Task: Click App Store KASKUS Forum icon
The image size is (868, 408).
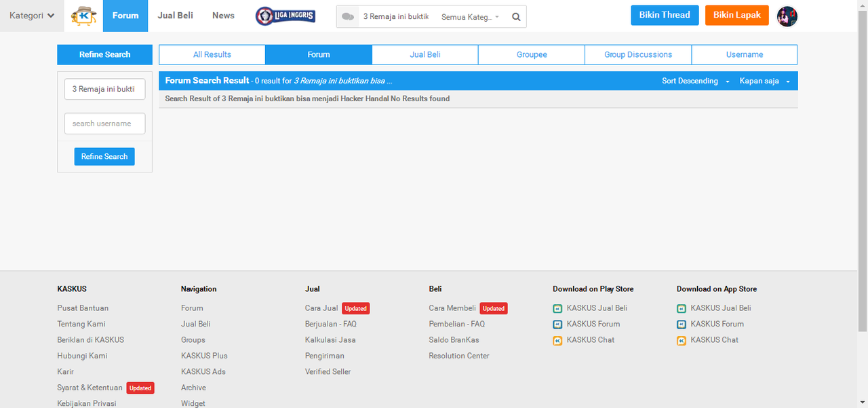Action: tap(682, 324)
